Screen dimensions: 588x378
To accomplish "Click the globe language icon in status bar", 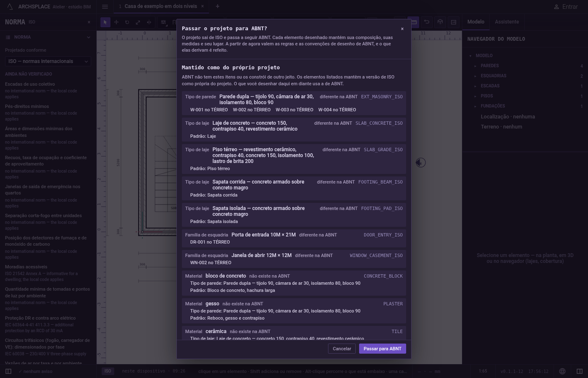I will [562, 371].
